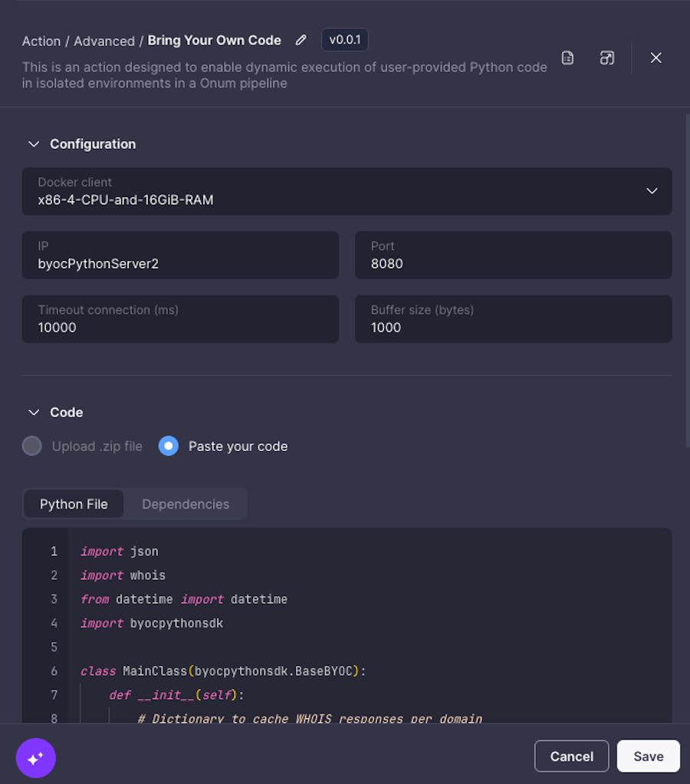
Task: Collapse the Configuration section
Action: pos(34,144)
